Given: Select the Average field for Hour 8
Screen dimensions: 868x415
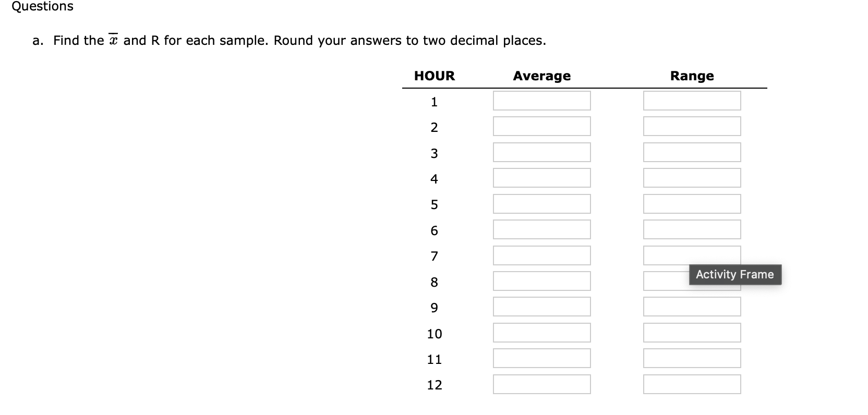Looking at the screenshot, I should (x=541, y=281).
